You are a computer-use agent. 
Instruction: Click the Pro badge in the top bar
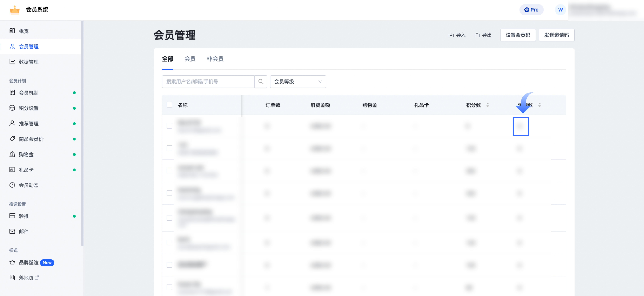[532, 10]
